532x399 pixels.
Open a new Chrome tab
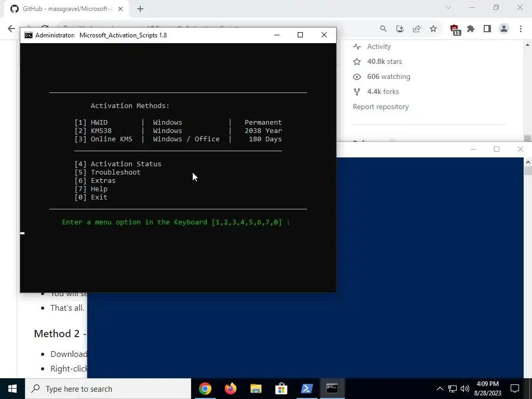point(140,9)
